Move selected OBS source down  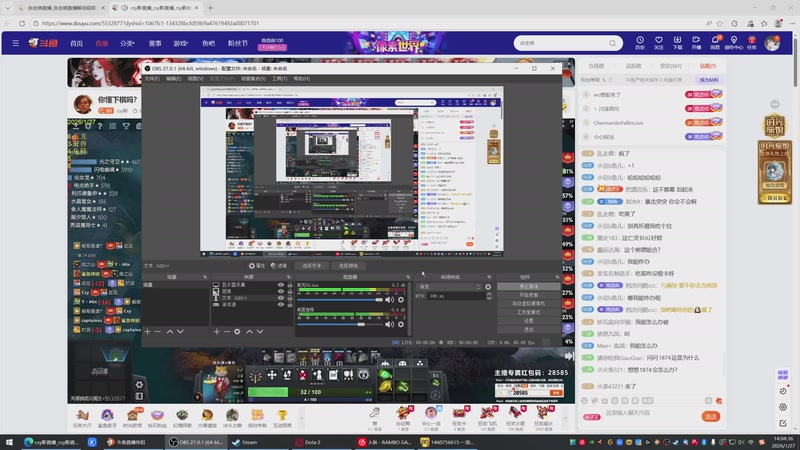coord(260,332)
